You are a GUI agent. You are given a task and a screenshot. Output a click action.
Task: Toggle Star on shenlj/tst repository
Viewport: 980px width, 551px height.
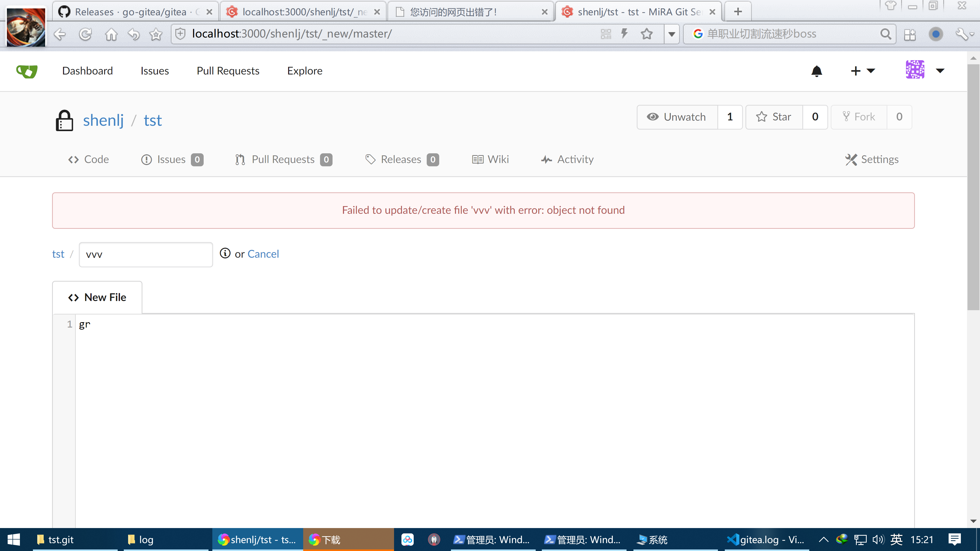[774, 117]
